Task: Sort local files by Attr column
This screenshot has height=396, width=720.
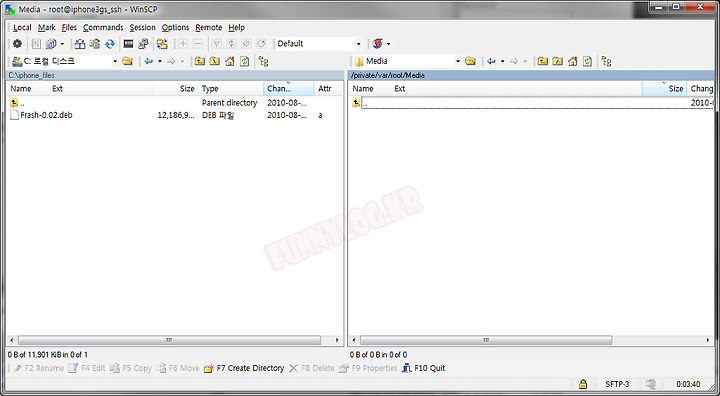Action: point(325,89)
